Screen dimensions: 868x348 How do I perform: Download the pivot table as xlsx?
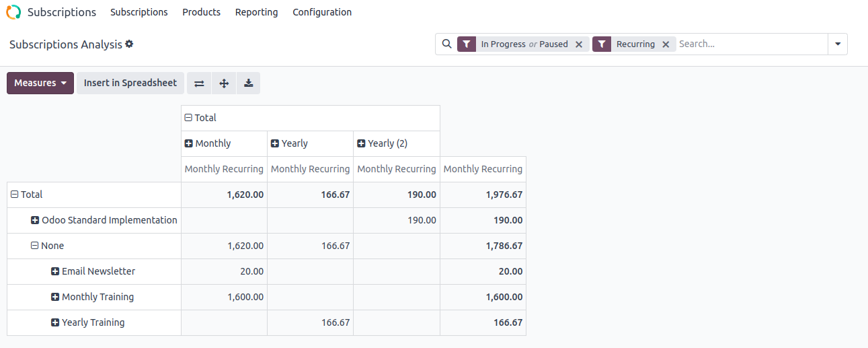click(248, 83)
